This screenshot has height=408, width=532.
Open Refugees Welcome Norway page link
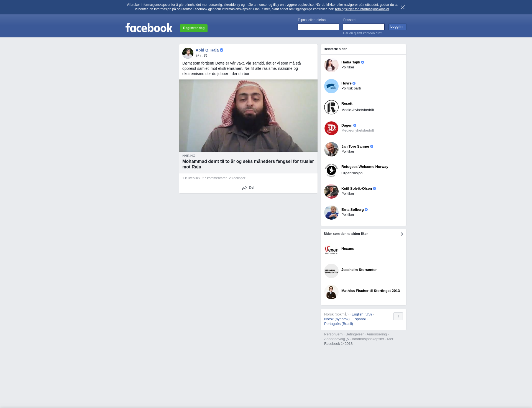click(x=365, y=167)
